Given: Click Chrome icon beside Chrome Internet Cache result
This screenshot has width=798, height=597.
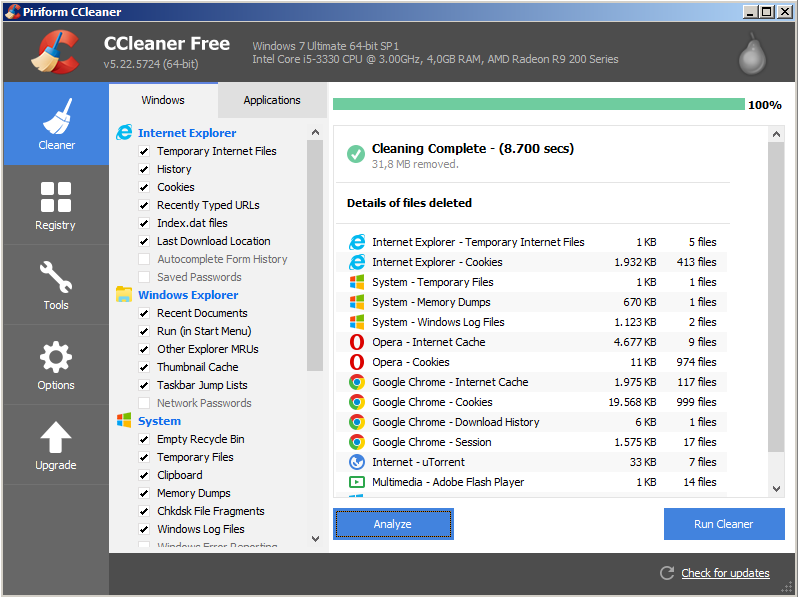Looking at the screenshot, I should (357, 382).
